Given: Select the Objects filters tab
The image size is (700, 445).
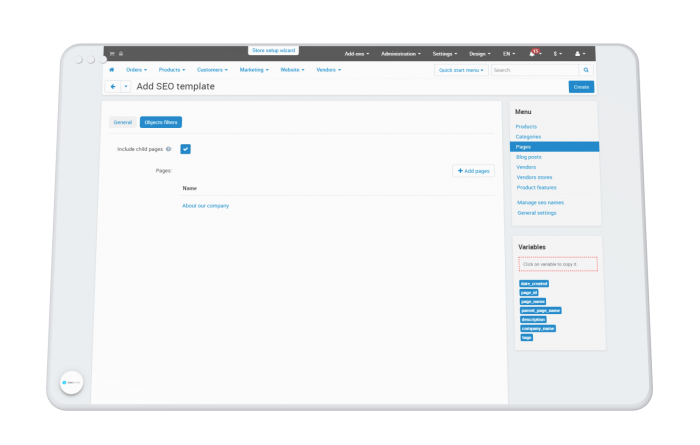Looking at the screenshot, I should (161, 122).
